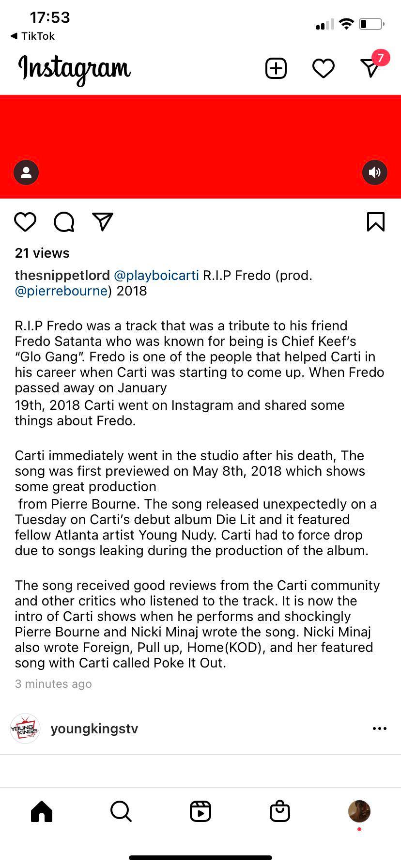This screenshot has height=868, width=401.
Task: Switch to the Home feed tab
Action: tap(41, 811)
